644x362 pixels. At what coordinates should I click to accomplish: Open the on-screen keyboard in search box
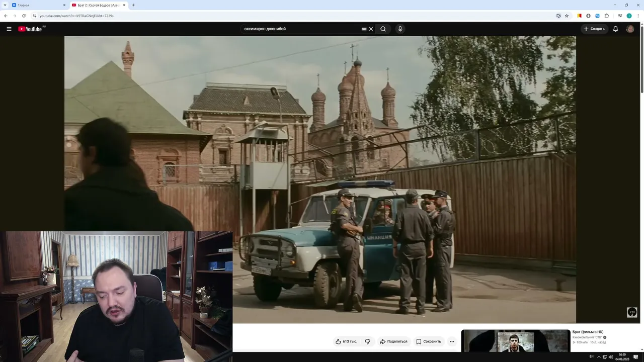(x=364, y=29)
